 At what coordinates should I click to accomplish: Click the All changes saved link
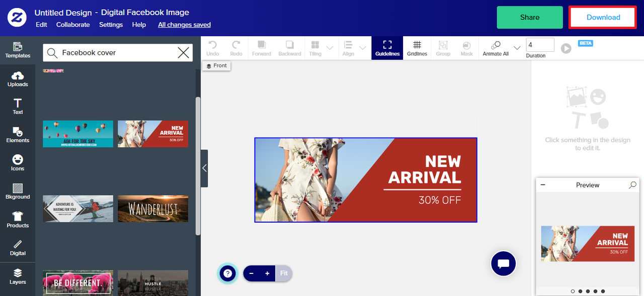click(x=184, y=25)
